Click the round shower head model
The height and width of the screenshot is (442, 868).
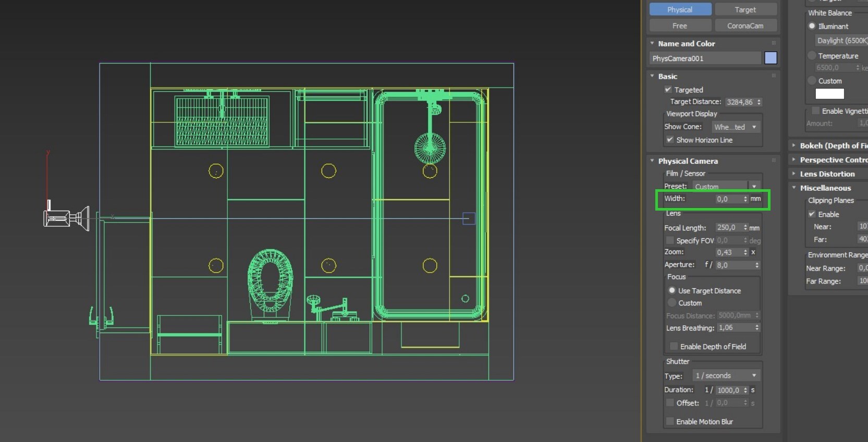click(430, 148)
